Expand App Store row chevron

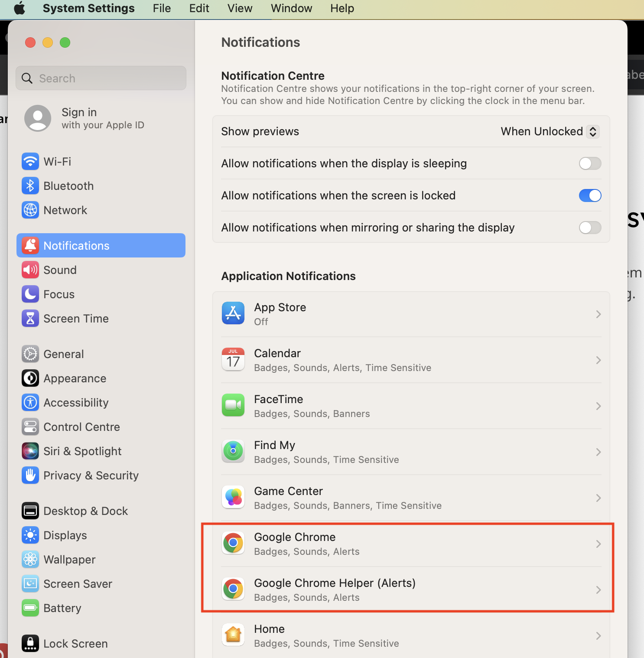(x=598, y=314)
